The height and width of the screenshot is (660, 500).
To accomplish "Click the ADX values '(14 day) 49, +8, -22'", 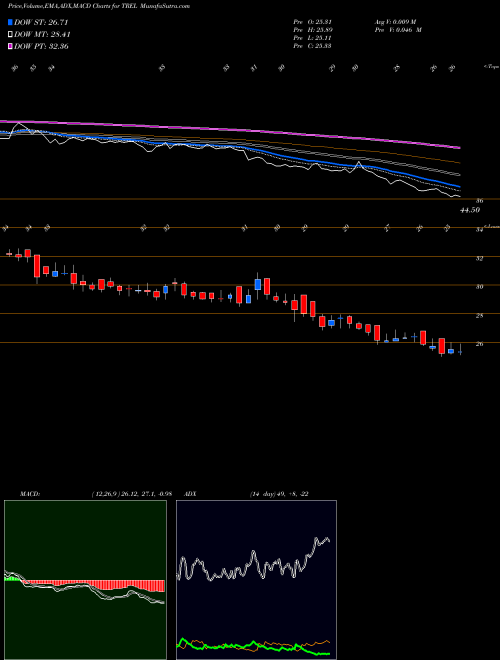I will coord(277,494).
